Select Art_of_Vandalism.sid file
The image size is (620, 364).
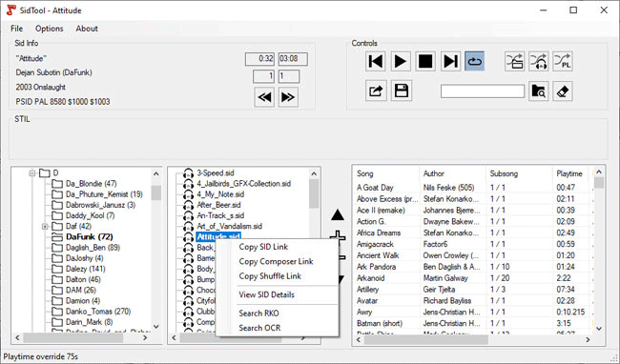click(229, 226)
